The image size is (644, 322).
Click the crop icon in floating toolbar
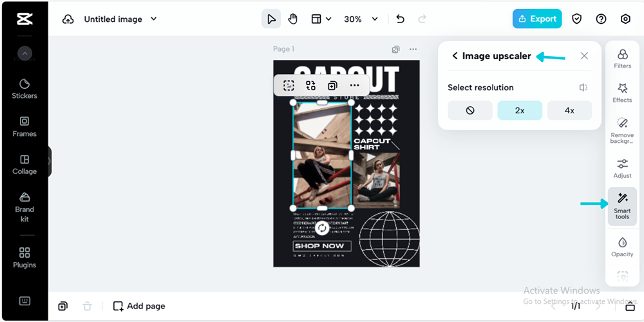tap(289, 86)
